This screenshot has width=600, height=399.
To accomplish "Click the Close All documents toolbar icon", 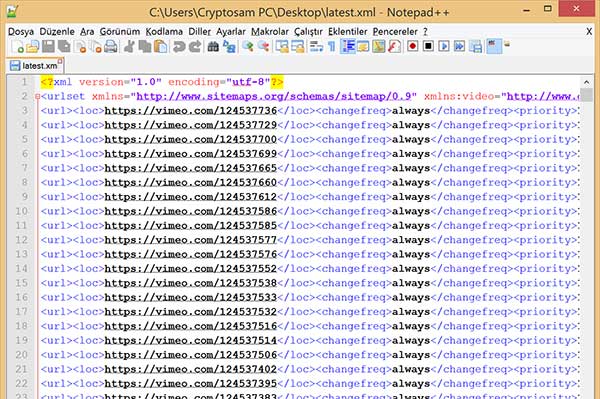I will click(x=95, y=46).
